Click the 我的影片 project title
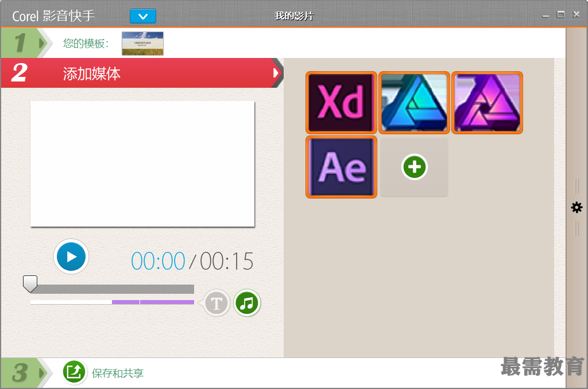This screenshot has width=588, height=389. (x=294, y=16)
